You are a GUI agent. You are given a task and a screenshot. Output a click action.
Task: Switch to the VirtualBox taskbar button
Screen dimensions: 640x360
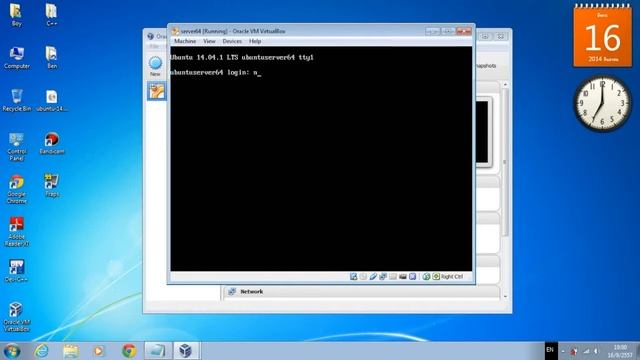coord(186,351)
